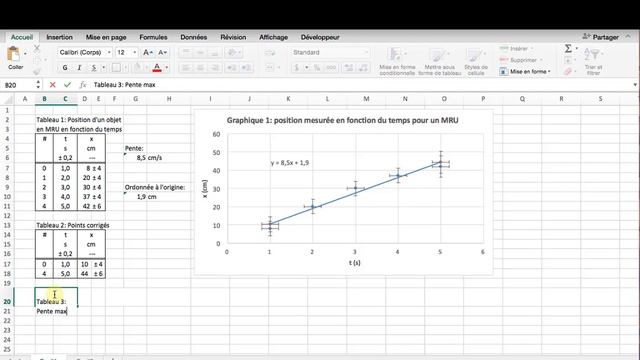Viewport: 640px width, 360px height.
Task: Toggle wrap text button
Action: click(270, 52)
